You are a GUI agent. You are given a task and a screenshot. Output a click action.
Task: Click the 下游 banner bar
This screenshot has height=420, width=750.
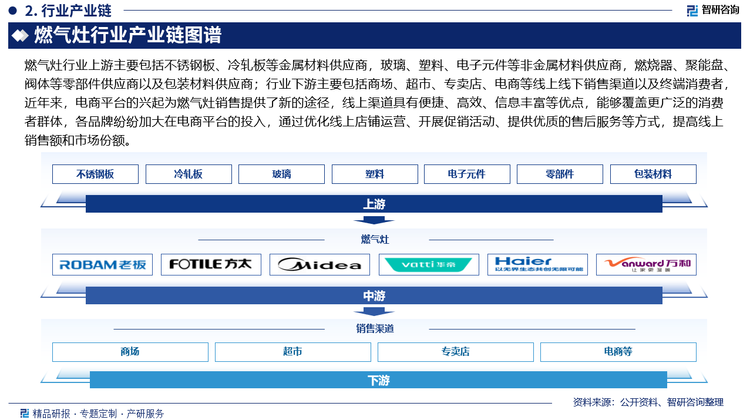click(x=378, y=380)
